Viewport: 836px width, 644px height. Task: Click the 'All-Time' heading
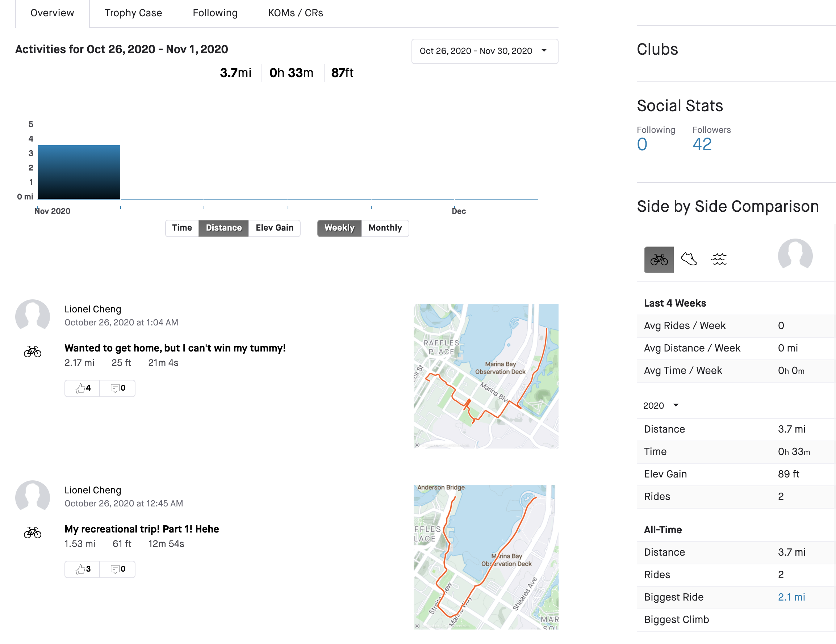point(662,530)
